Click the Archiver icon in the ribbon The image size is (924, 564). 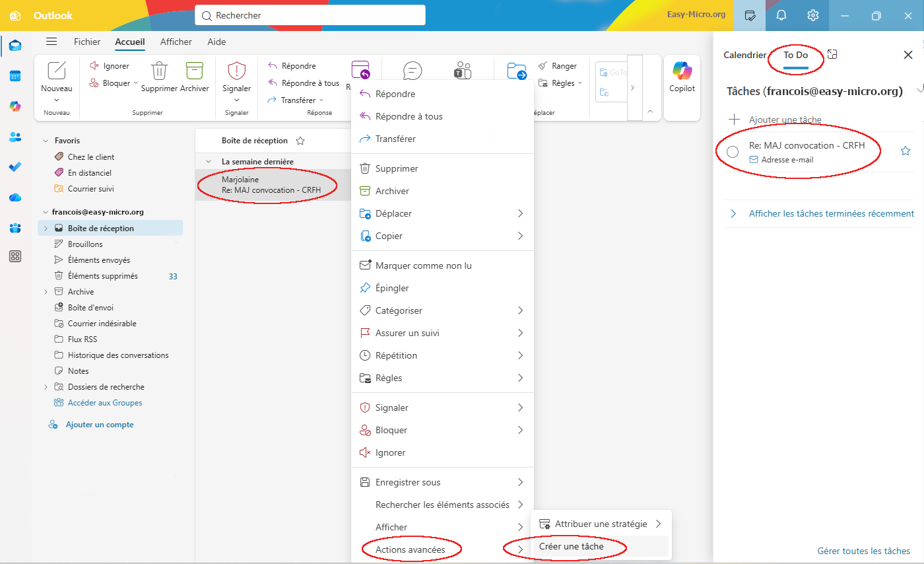click(194, 71)
